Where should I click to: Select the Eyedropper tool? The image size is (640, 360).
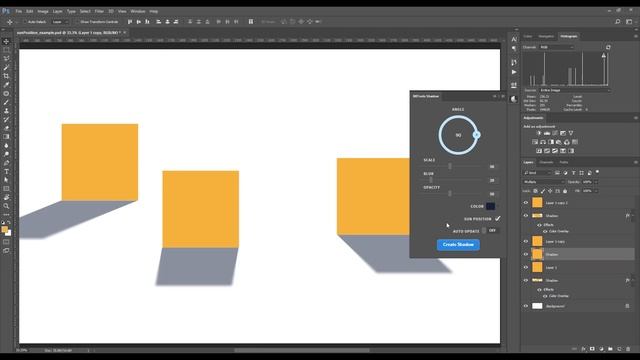[x=6, y=85]
